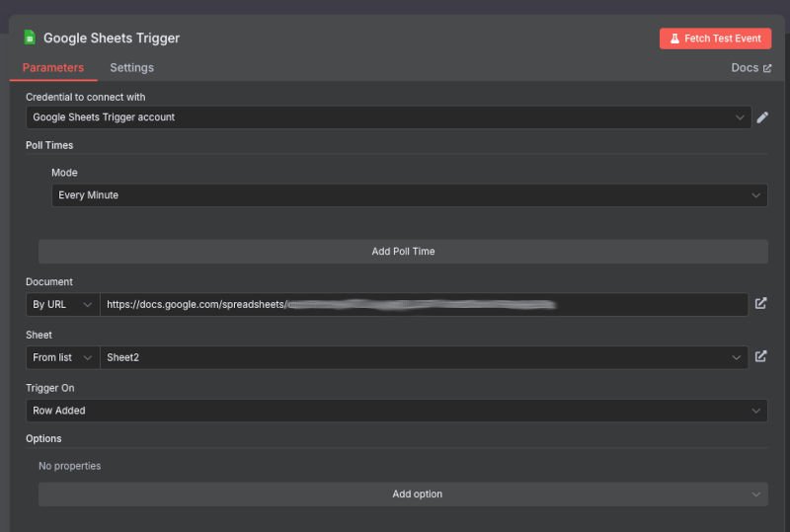790x532 pixels.
Task: Open the sheet link external icon
Action: 760,357
